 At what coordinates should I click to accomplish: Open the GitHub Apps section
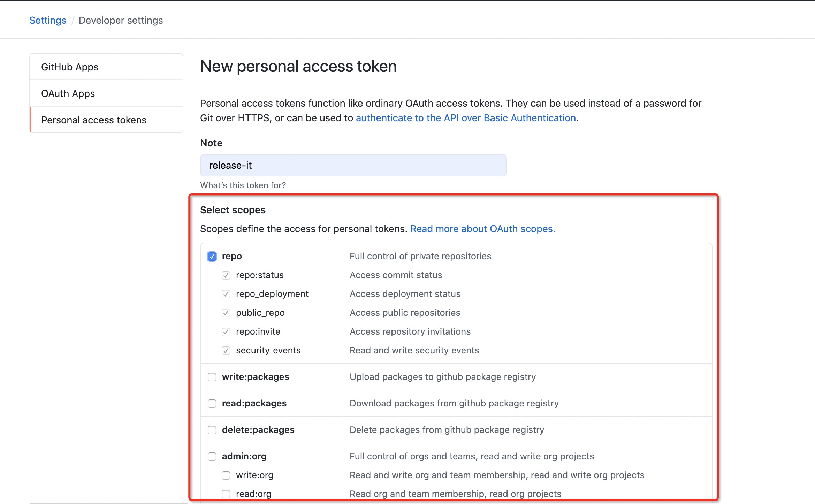(x=70, y=67)
